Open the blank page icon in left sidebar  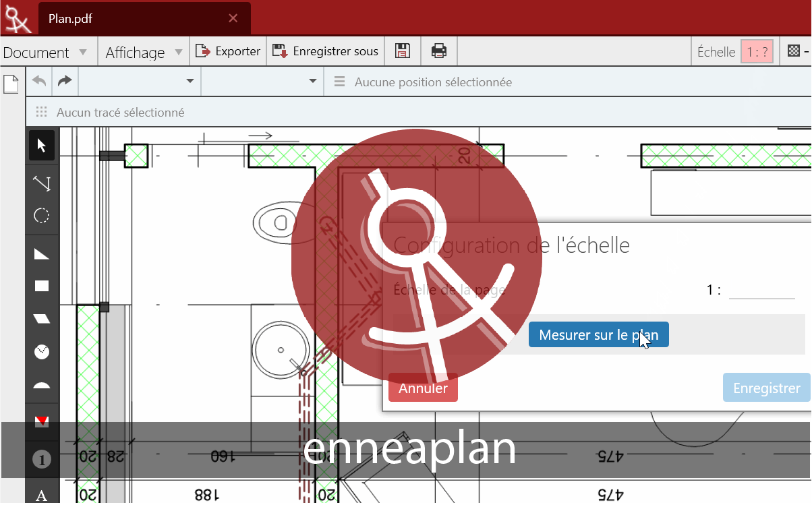point(11,85)
